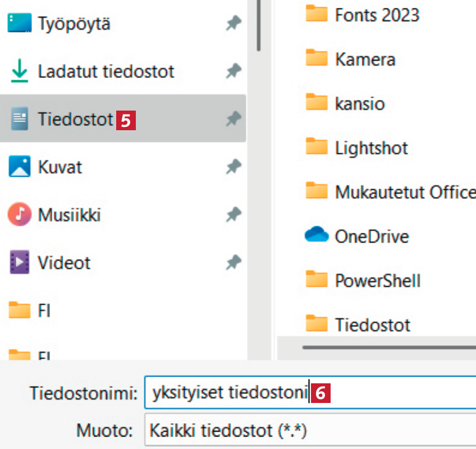The image size is (476, 449).
Task: Click the Kuvat pictures icon
Action: [20, 167]
